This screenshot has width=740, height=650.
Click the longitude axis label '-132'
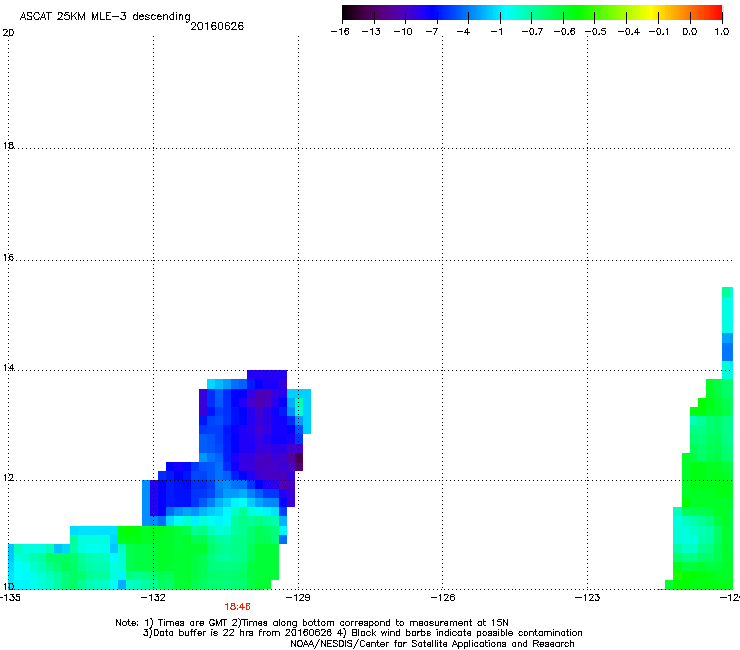click(x=153, y=598)
